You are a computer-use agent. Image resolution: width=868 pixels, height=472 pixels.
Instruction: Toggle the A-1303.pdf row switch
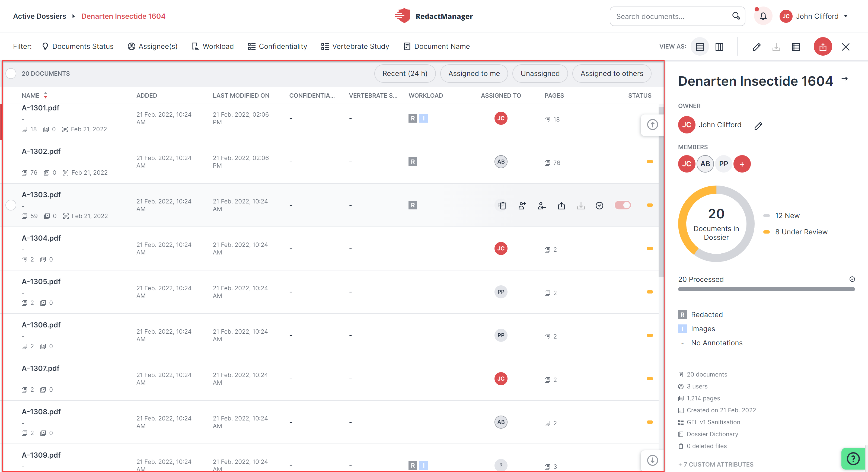pyautogui.click(x=622, y=205)
